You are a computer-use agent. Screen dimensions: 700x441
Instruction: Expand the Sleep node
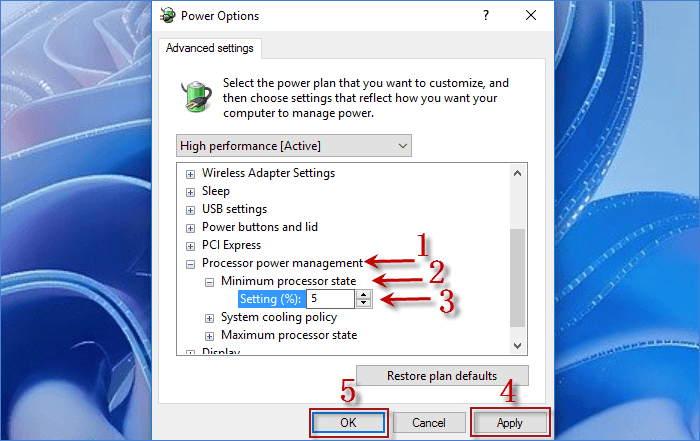pos(191,192)
